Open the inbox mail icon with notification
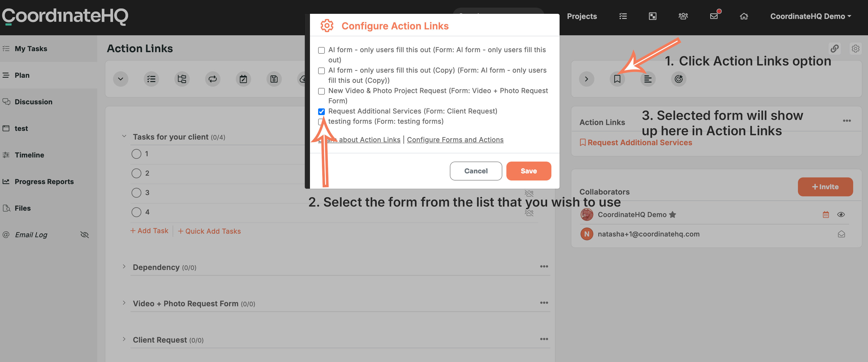This screenshot has height=362, width=868. (714, 16)
